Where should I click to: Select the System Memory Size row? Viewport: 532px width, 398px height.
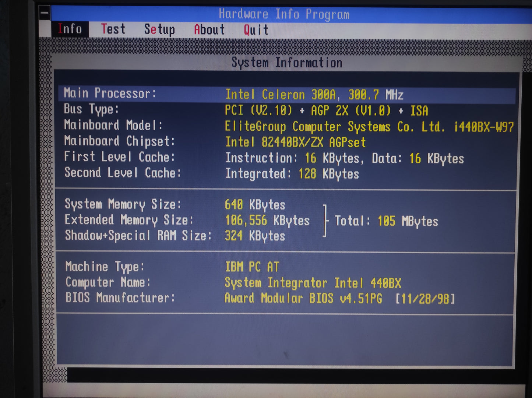coord(175,204)
